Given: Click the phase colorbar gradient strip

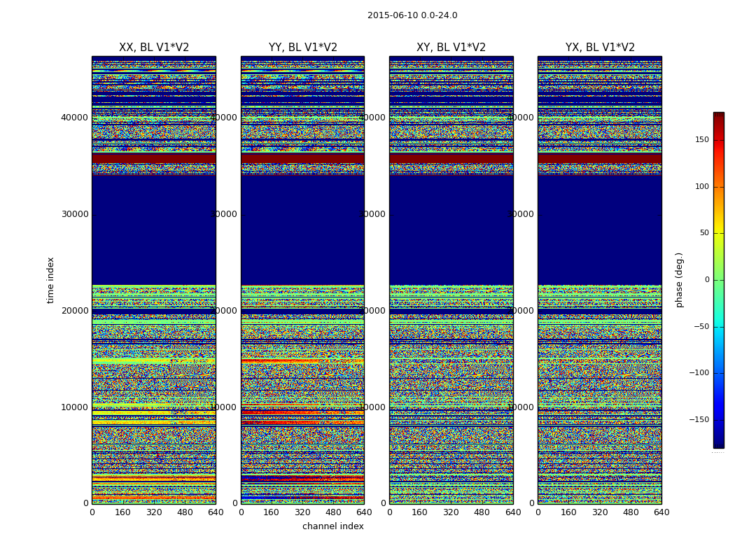Looking at the screenshot, I should pyautogui.click(x=719, y=280).
